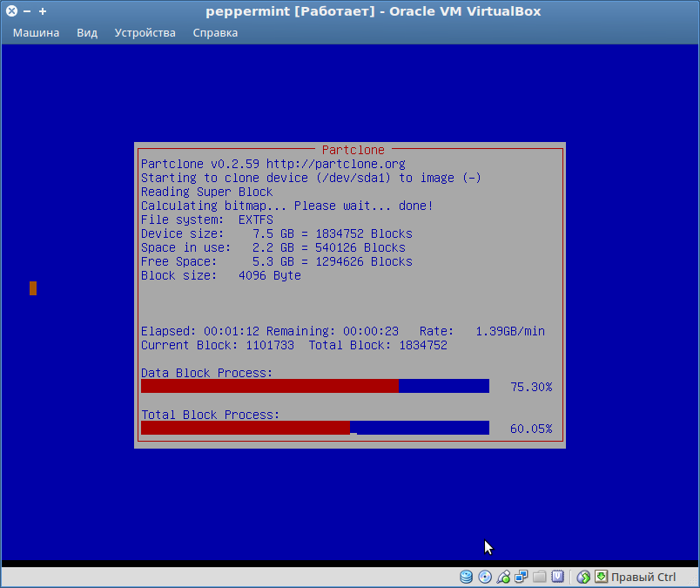Click the Current Block 1101733 value
This screenshot has height=588, width=700.
point(270,345)
